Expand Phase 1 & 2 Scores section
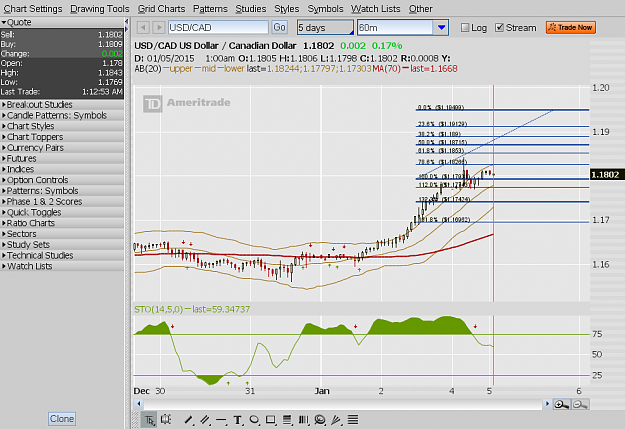The width and height of the screenshot is (625, 429). 62,202
